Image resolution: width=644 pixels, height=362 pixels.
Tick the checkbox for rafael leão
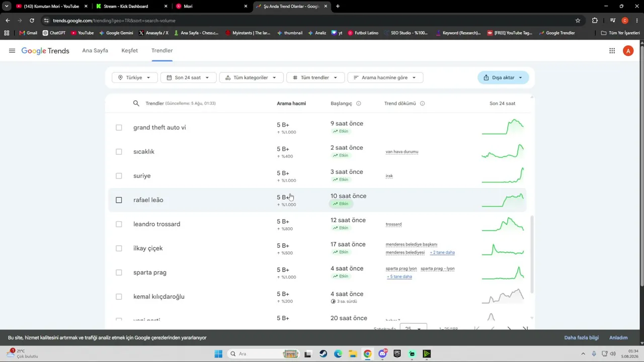point(119,200)
